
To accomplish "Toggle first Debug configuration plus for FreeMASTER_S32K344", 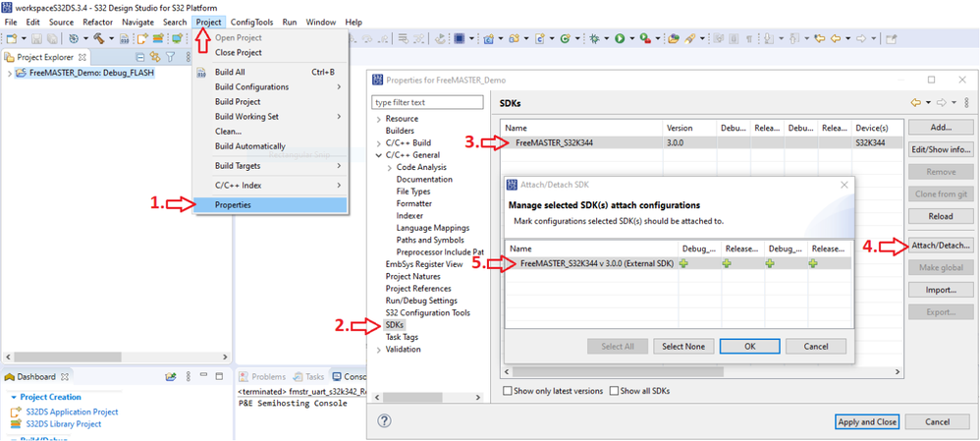I will click(x=684, y=263).
